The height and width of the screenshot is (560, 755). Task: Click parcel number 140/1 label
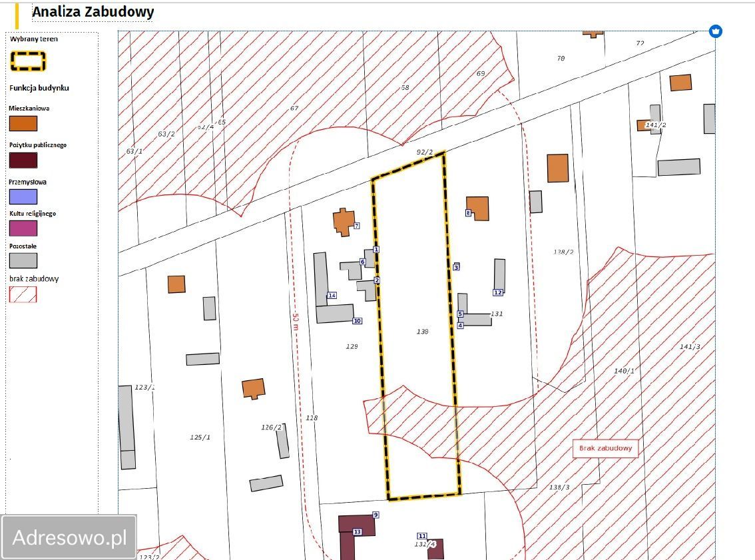[x=624, y=371]
